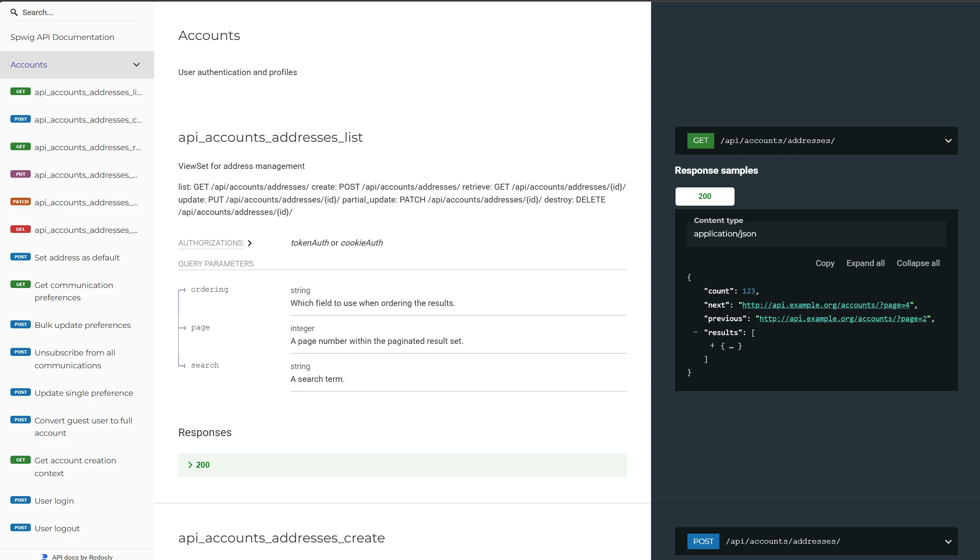Select the PUT api_accounts_addresses sidebar entry
Viewport: 980px width, 560px height.
point(77,175)
